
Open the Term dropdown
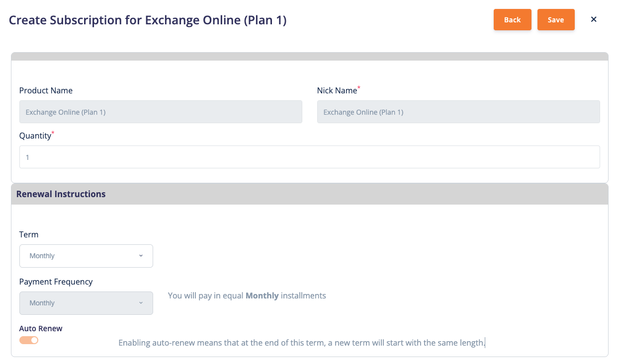(x=86, y=255)
